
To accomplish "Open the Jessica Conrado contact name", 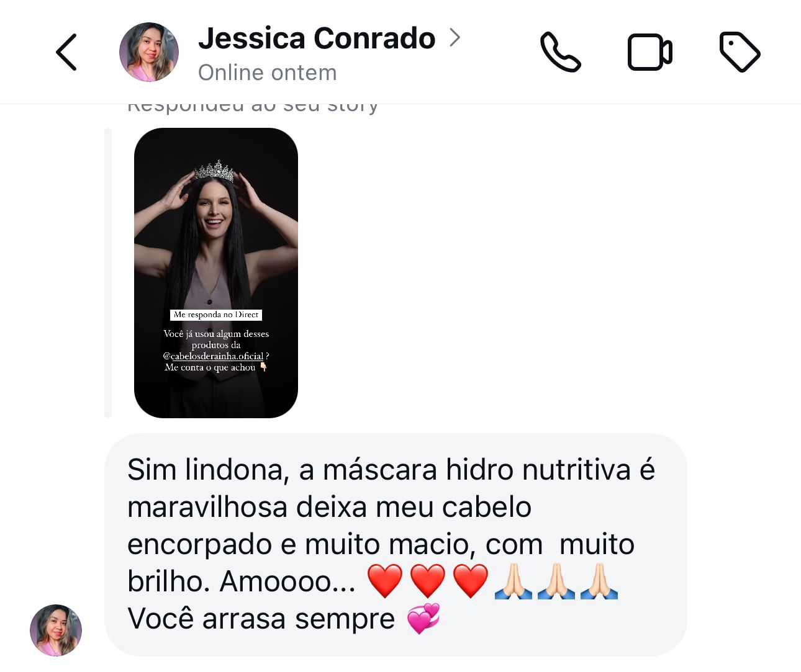I will click(317, 38).
